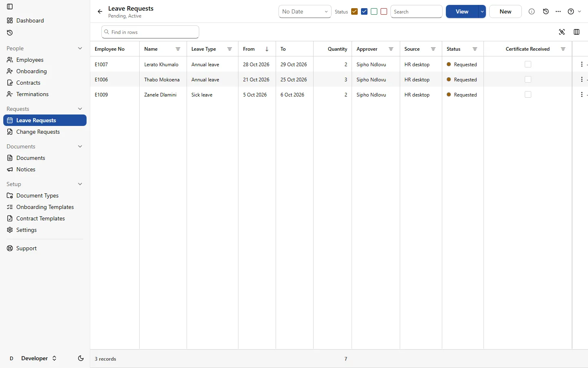Toggle the blue status filter checkbox
Image resolution: width=588 pixels, height=368 pixels.
[x=364, y=11]
